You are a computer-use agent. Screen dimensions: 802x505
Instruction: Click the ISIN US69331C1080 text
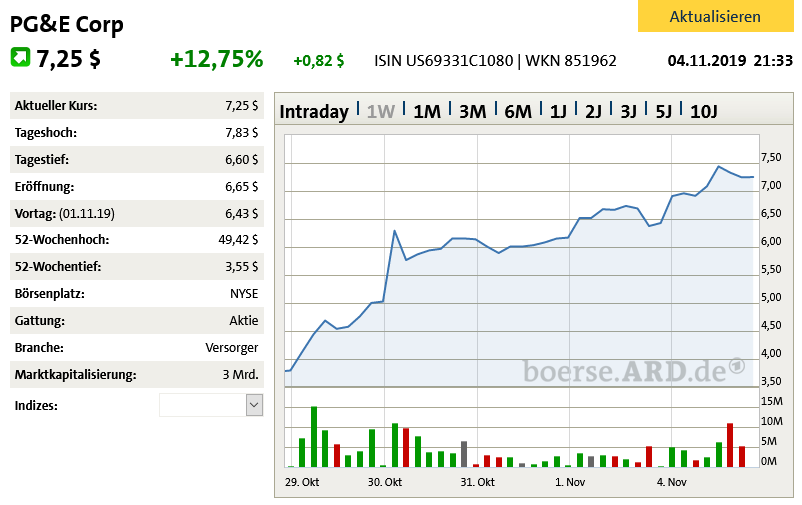tap(443, 61)
